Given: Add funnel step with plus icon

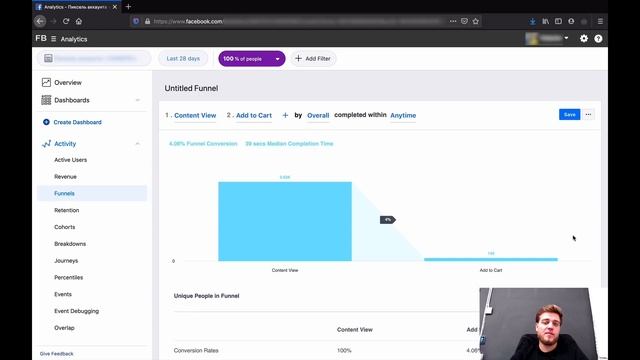Looking at the screenshot, I should tap(285, 116).
